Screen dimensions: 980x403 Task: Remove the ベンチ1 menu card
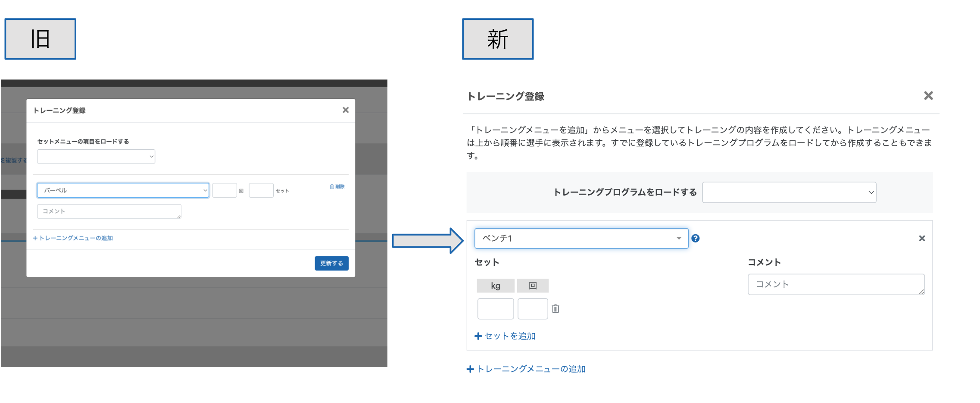coord(922,238)
